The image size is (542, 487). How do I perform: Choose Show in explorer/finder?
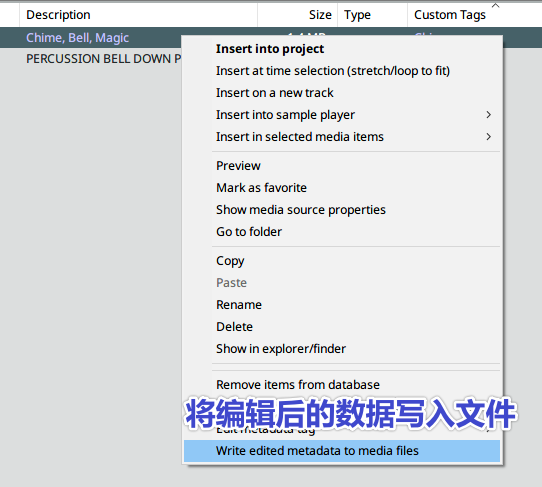(x=342, y=349)
